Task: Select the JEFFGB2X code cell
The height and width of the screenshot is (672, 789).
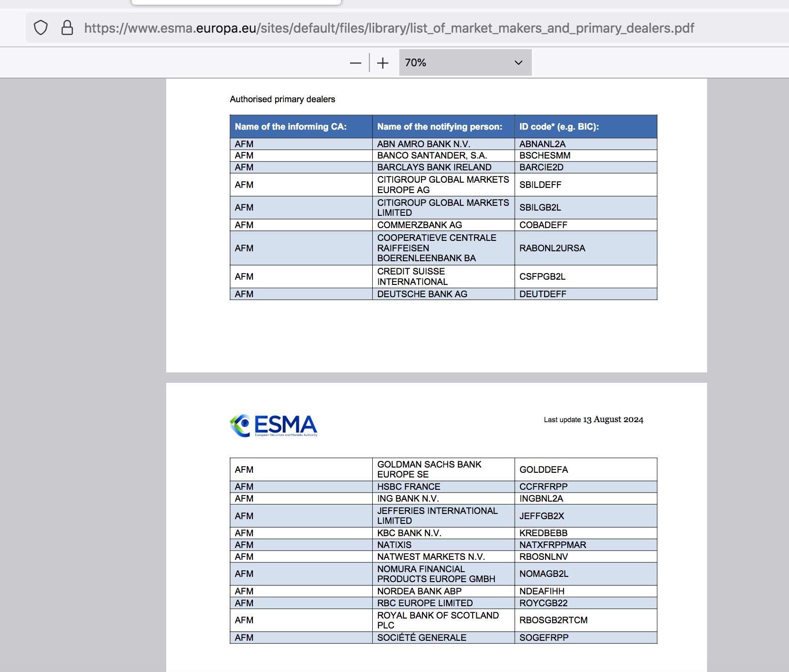Action: (x=586, y=516)
